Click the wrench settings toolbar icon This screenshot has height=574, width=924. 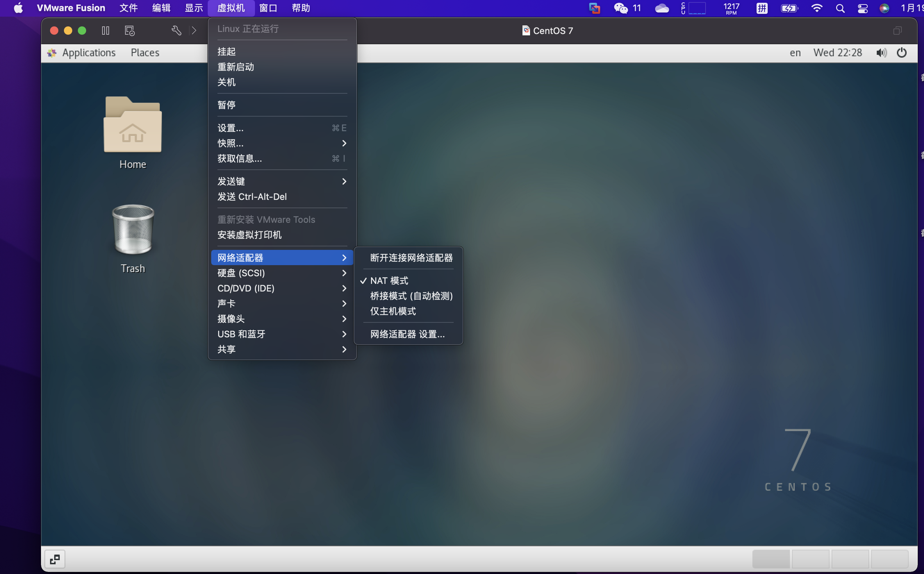[176, 31]
